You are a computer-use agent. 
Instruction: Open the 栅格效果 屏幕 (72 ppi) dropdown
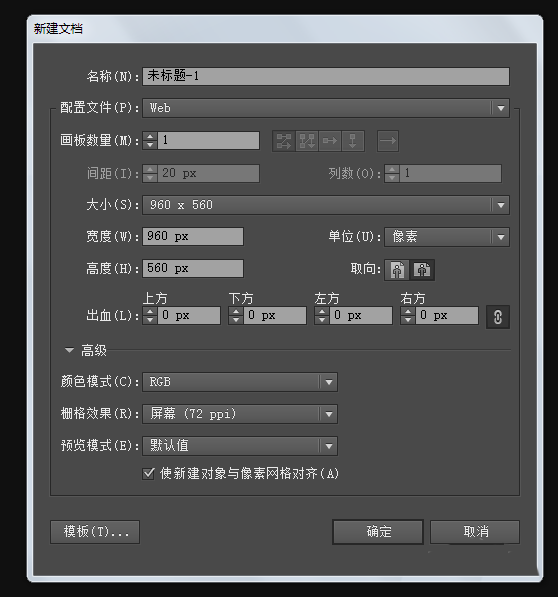click(x=240, y=414)
